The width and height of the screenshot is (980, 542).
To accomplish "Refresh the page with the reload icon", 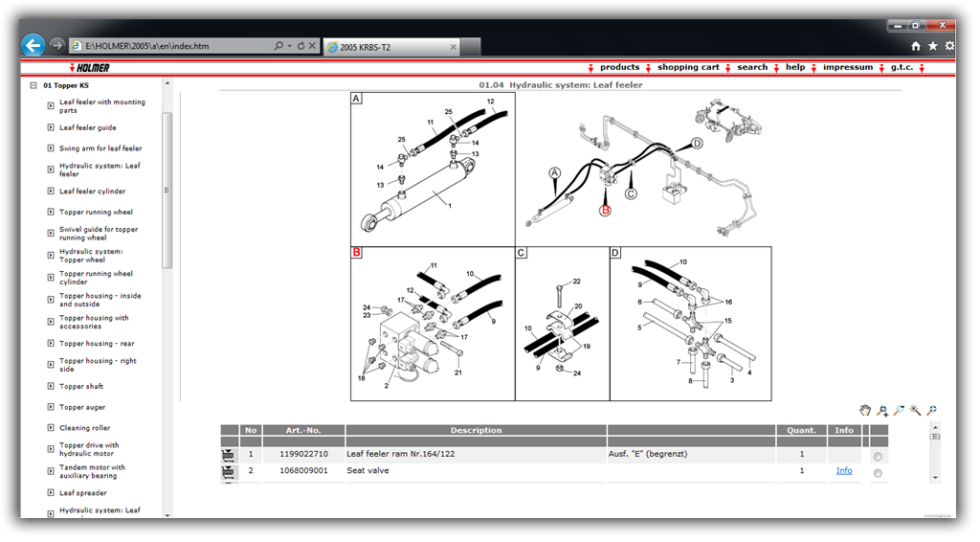I will pos(301,46).
